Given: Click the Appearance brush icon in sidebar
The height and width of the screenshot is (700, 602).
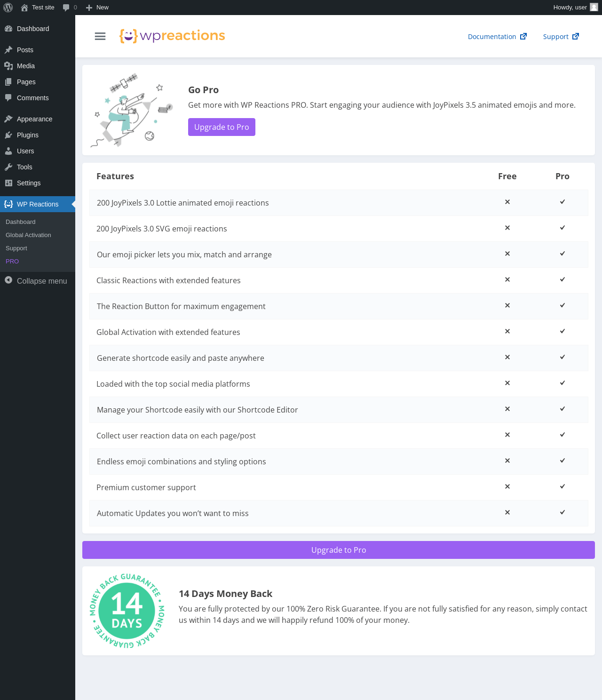Looking at the screenshot, I should click(x=8, y=119).
